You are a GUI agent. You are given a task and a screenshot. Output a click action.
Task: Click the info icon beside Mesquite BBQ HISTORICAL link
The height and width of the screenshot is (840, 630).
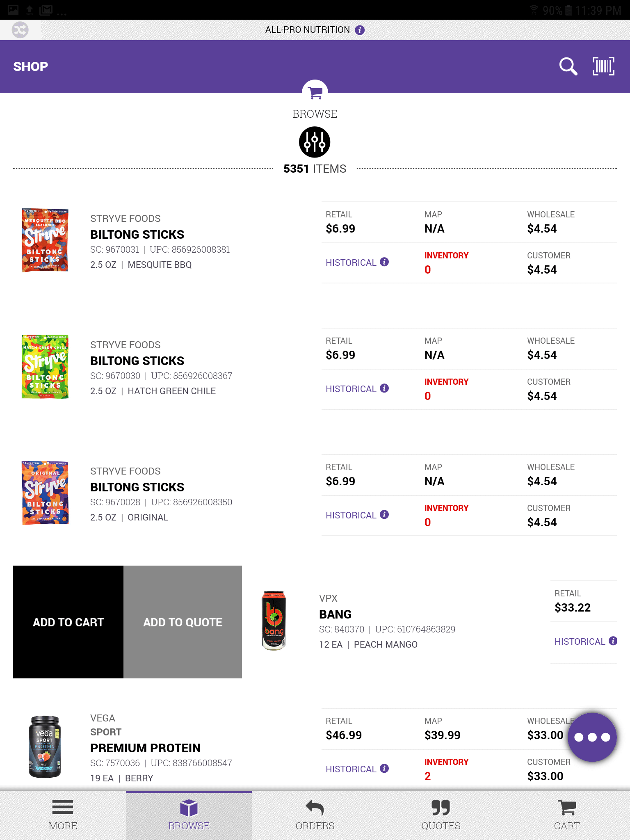click(384, 262)
